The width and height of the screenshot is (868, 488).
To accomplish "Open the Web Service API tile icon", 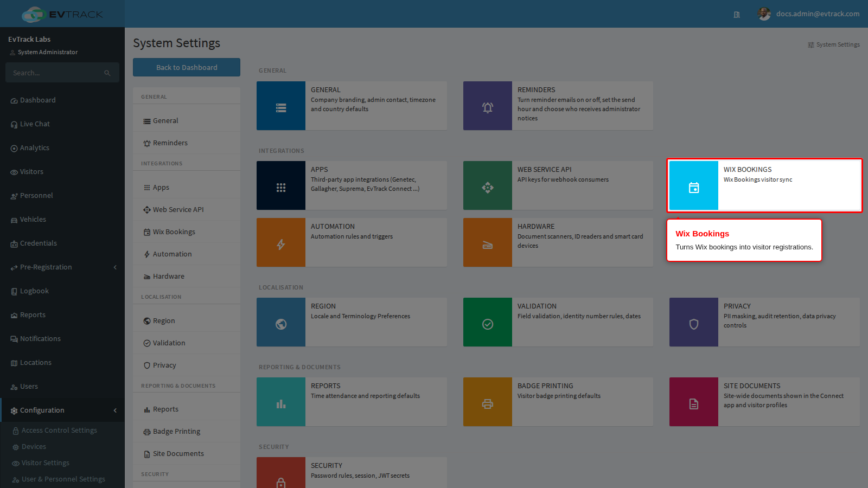I will pos(488,185).
